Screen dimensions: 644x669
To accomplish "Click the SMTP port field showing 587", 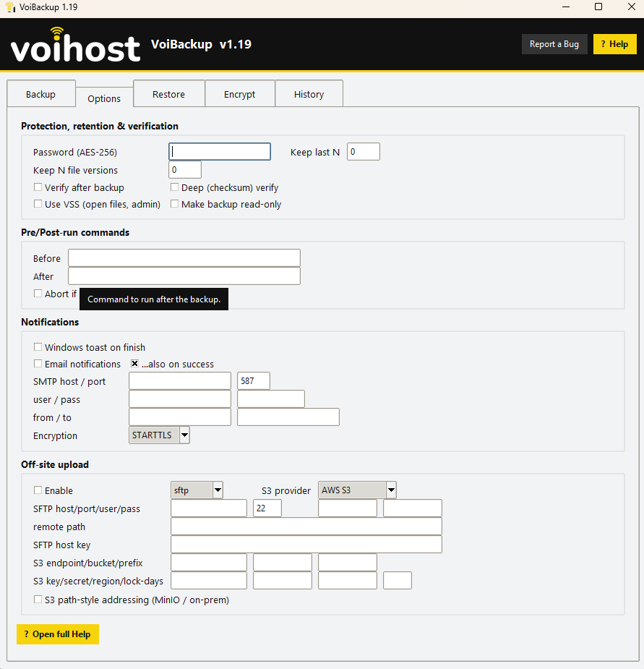I will [x=254, y=380].
